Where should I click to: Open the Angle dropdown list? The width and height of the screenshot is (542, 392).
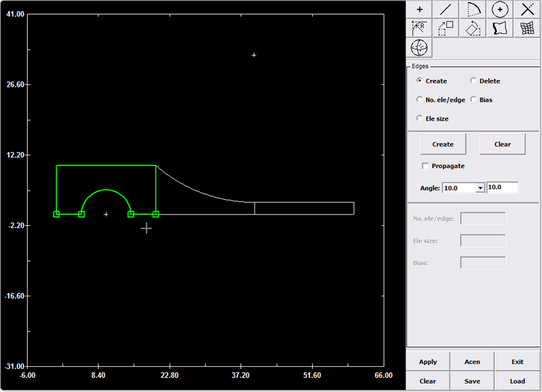coord(480,188)
